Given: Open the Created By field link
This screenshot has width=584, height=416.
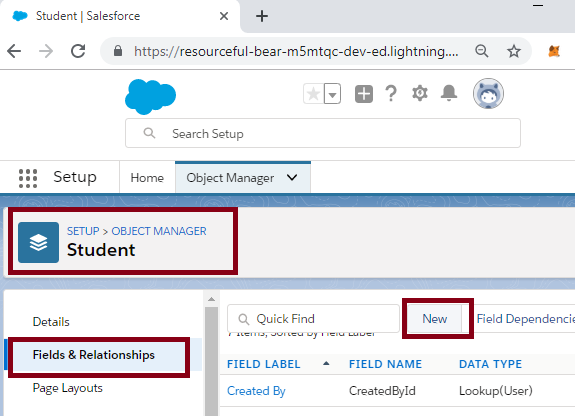Looking at the screenshot, I should pos(256,391).
